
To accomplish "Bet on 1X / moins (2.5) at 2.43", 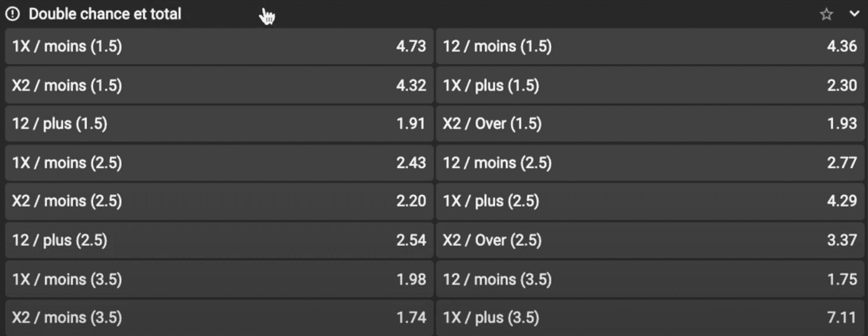I will pyautogui.click(x=219, y=163).
